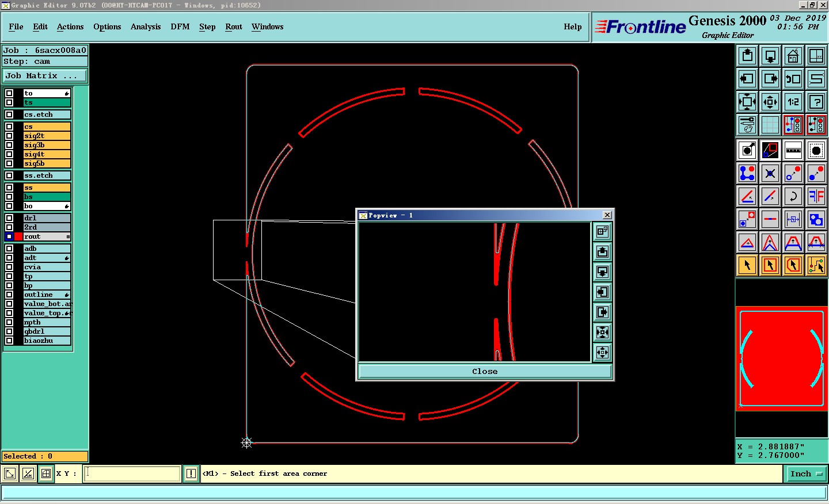829x504 pixels.
Task: Click Popview zoom in icon
Action: click(602, 333)
